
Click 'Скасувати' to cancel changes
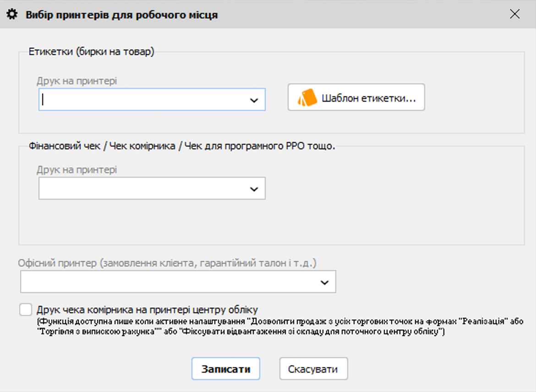[x=313, y=369]
